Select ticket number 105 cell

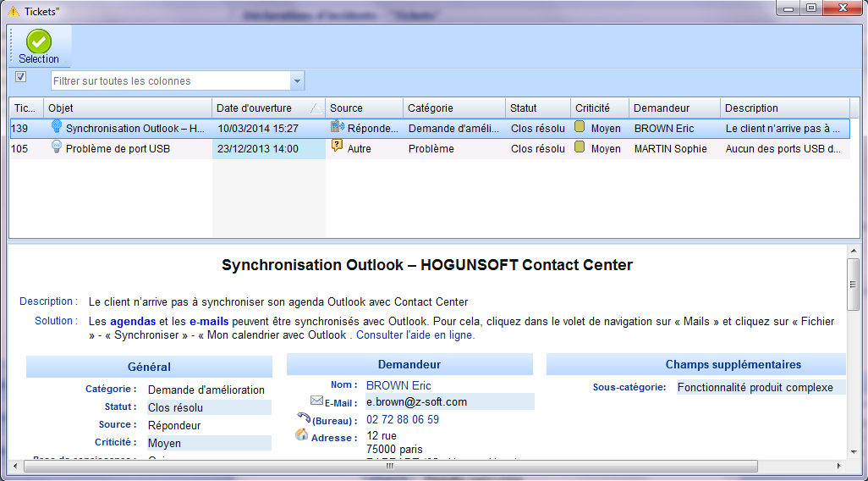[x=26, y=148]
